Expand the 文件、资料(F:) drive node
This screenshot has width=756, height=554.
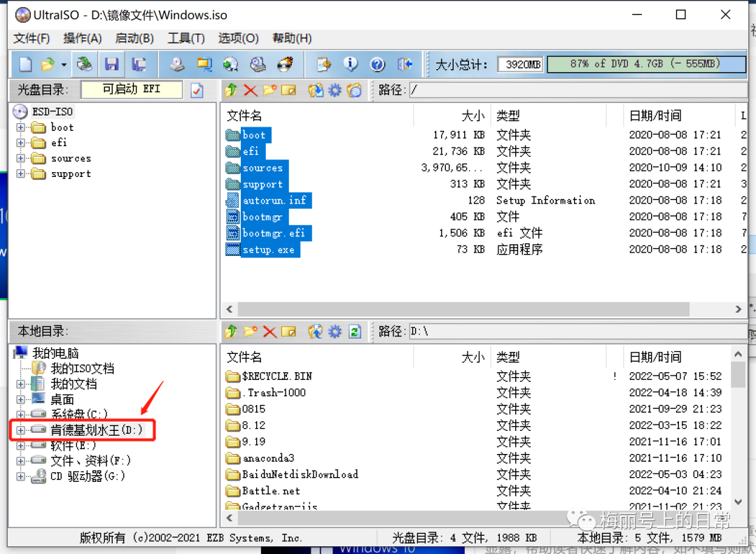pos(21,461)
